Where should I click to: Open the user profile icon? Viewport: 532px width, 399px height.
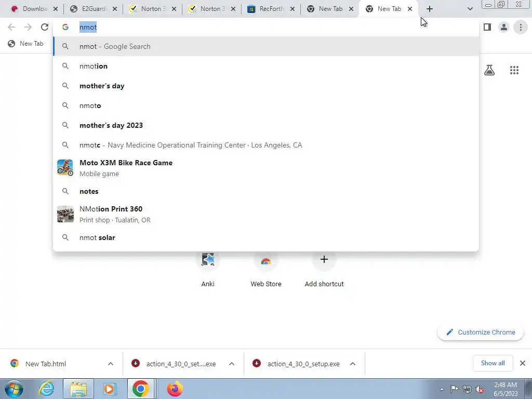(x=504, y=27)
